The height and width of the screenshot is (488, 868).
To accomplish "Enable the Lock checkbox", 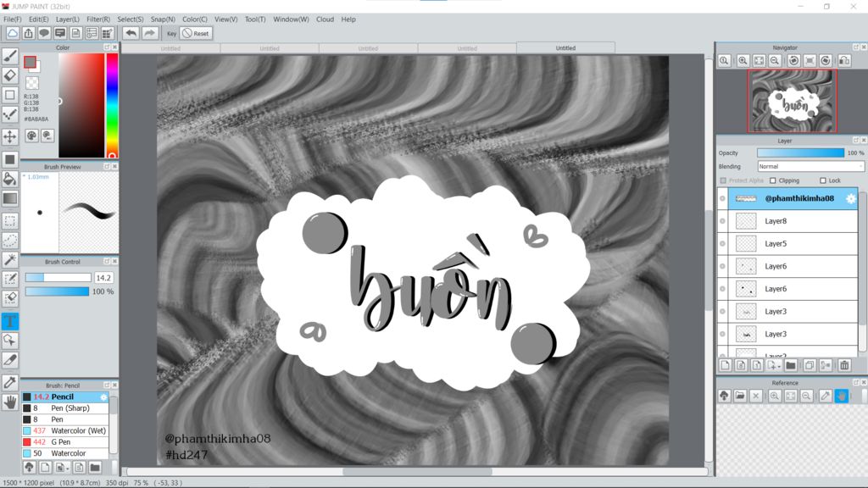I will tap(822, 180).
